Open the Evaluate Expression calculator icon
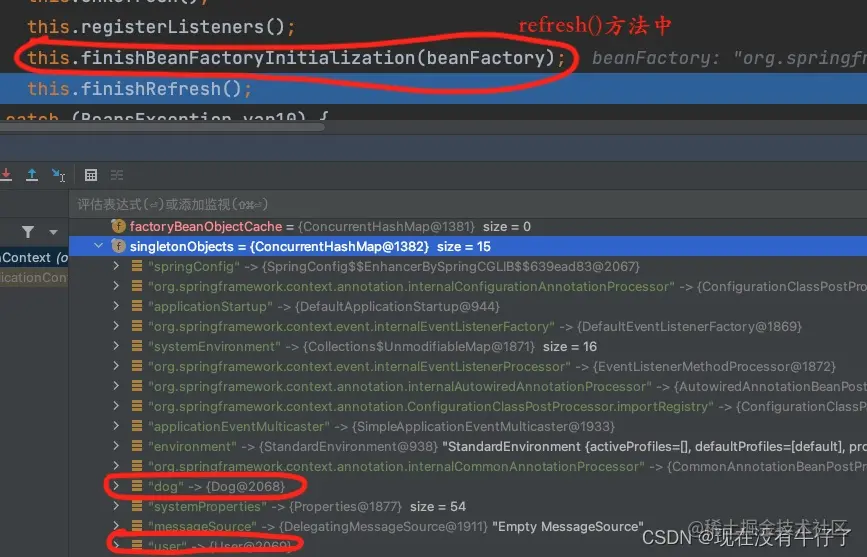Image resolution: width=867 pixels, height=557 pixels. pyautogui.click(x=91, y=175)
